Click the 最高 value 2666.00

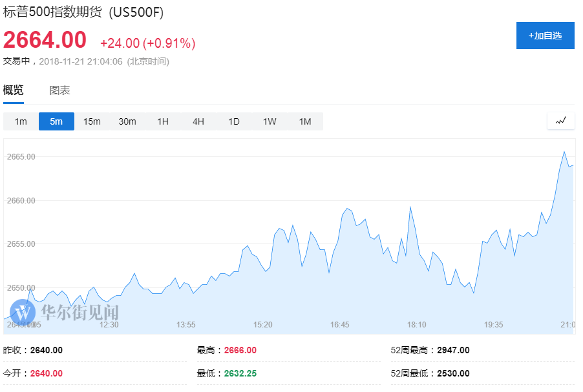click(240, 350)
